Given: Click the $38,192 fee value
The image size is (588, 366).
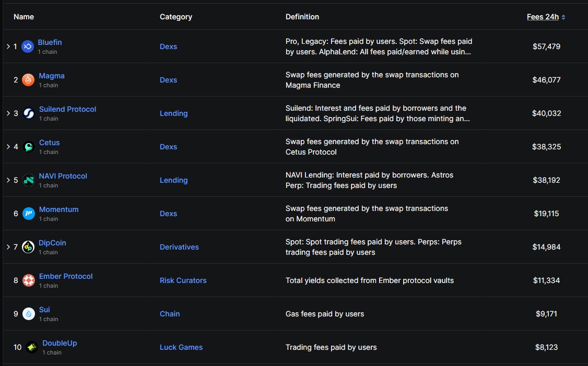Looking at the screenshot, I should tap(546, 180).
